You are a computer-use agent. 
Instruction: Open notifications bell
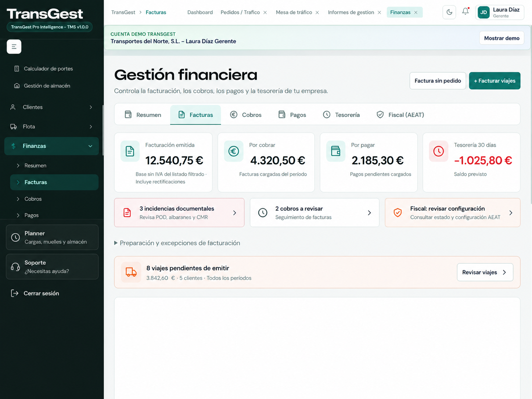coord(465,11)
